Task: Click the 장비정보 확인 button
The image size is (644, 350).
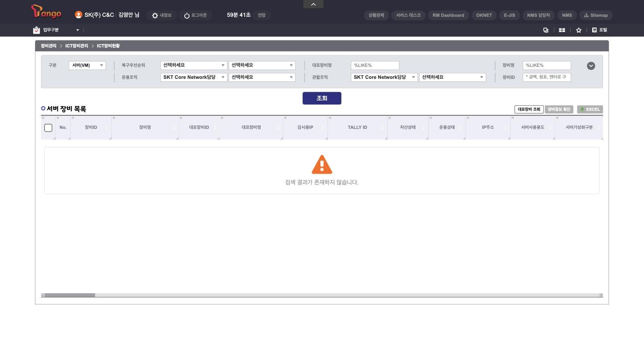Action: pos(559,109)
